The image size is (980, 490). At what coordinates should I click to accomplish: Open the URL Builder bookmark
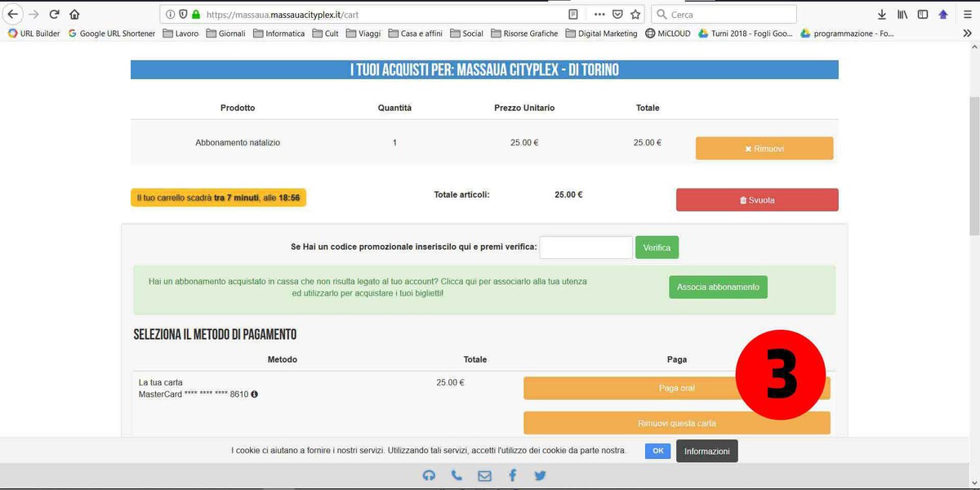click(x=33, y=33)
